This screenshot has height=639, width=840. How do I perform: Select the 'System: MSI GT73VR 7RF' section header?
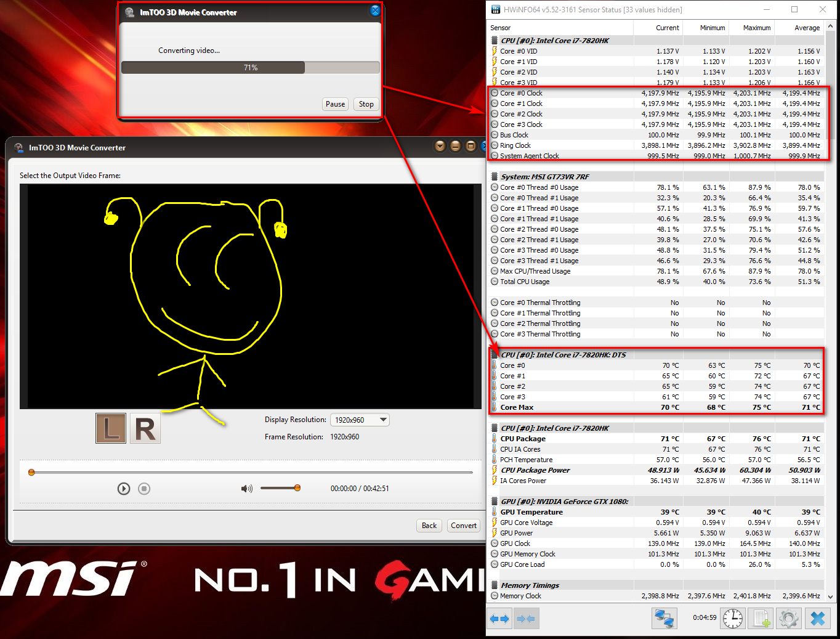(656, 177)
